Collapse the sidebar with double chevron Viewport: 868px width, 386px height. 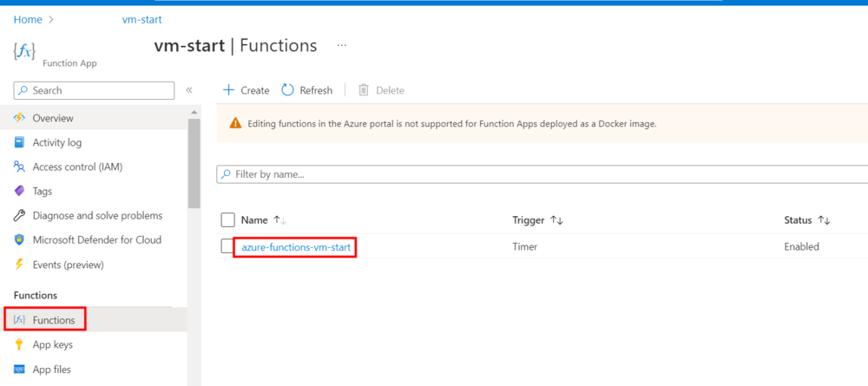(188, 90)
